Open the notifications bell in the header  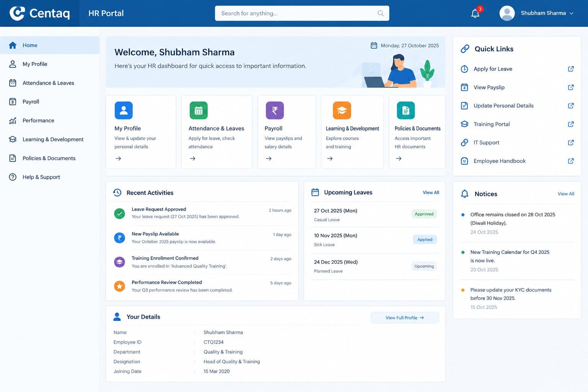[x=475, y=13]
